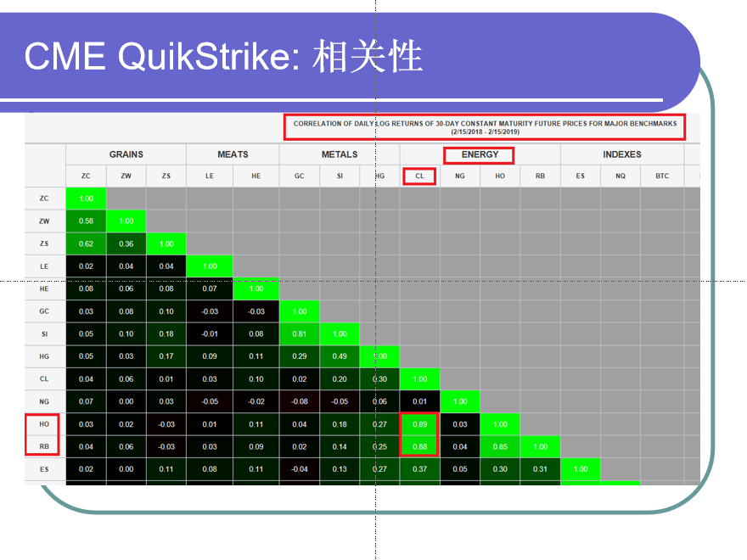Click the GC column header
This screenshot has height=560, width=747.
coord(299,176)
